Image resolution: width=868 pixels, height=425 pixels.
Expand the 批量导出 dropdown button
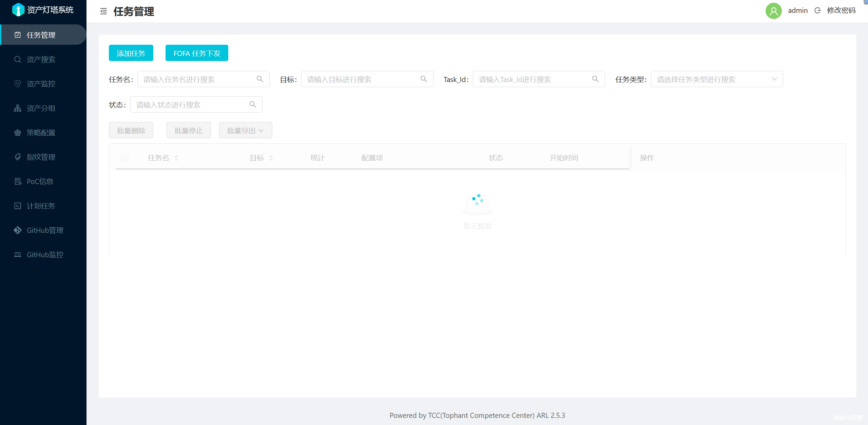pos(245,130)
